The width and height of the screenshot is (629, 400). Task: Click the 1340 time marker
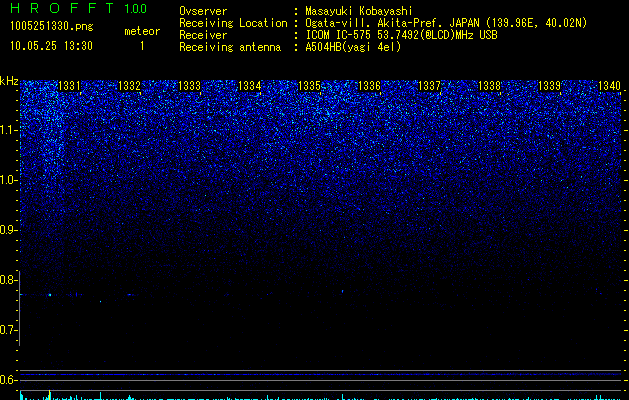tap(609, 86)
